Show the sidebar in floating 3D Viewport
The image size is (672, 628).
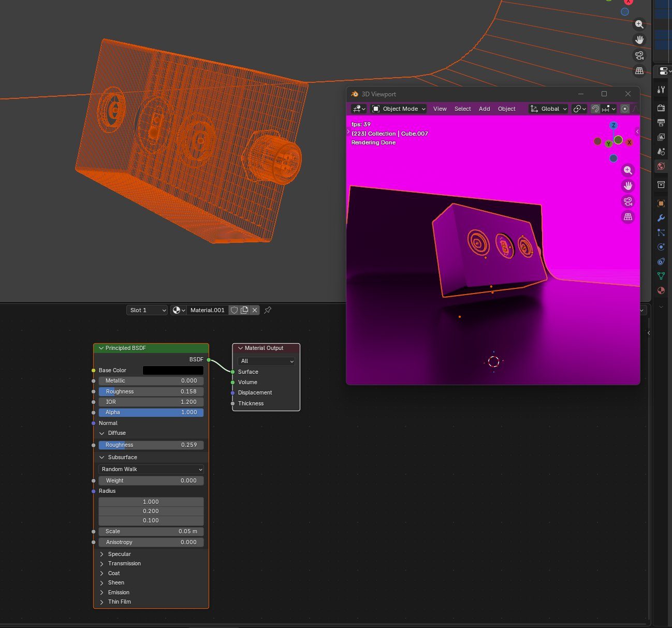[x=637, y=132]
